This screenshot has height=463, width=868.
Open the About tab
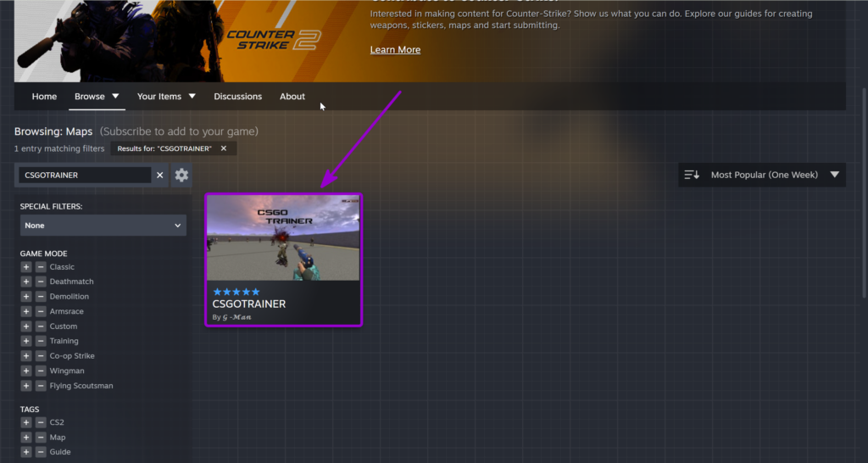292,97
